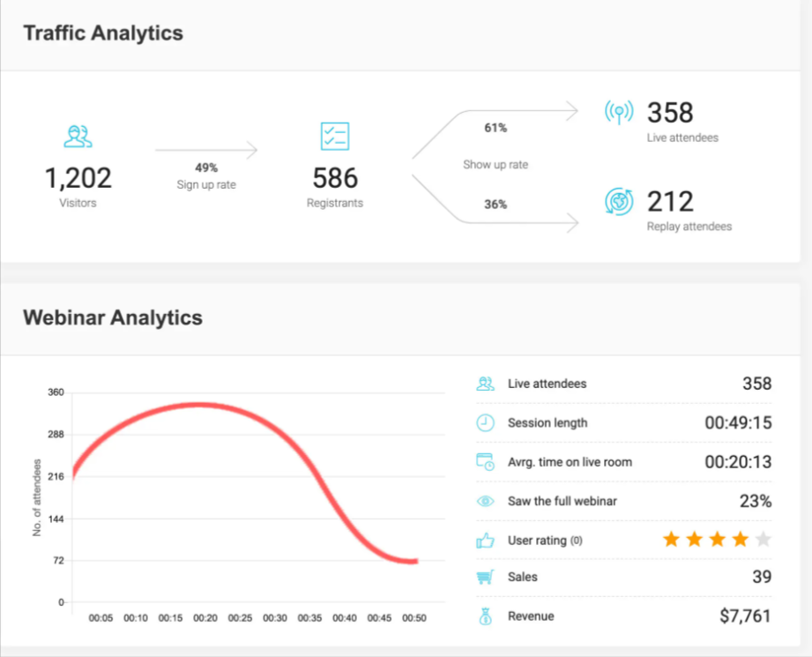Click the 586 registrants count
Image resolution: width=812 pixels, height=657 pixels.
[x=335, y=178]
